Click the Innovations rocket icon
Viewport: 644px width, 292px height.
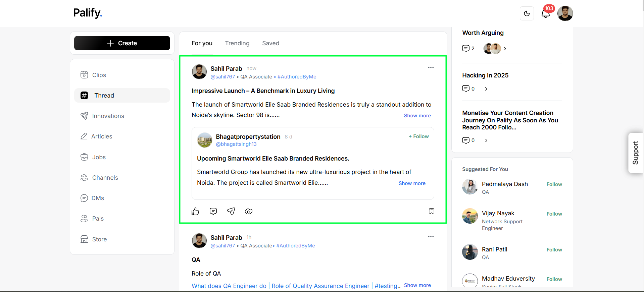click(x=84, y=116)
